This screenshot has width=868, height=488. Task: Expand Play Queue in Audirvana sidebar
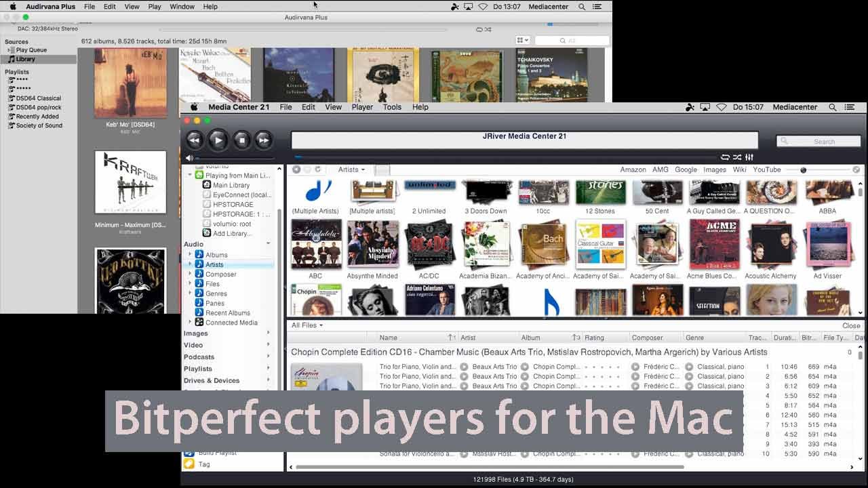click(9, 50)
